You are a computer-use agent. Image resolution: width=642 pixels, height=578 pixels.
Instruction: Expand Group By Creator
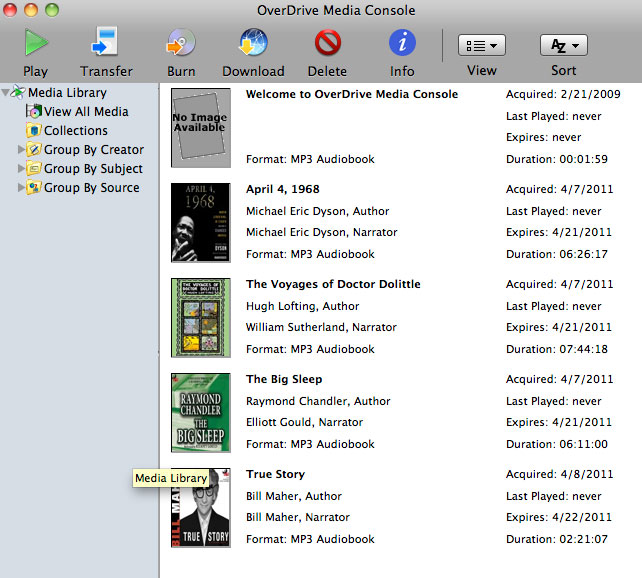click(21, 149)
